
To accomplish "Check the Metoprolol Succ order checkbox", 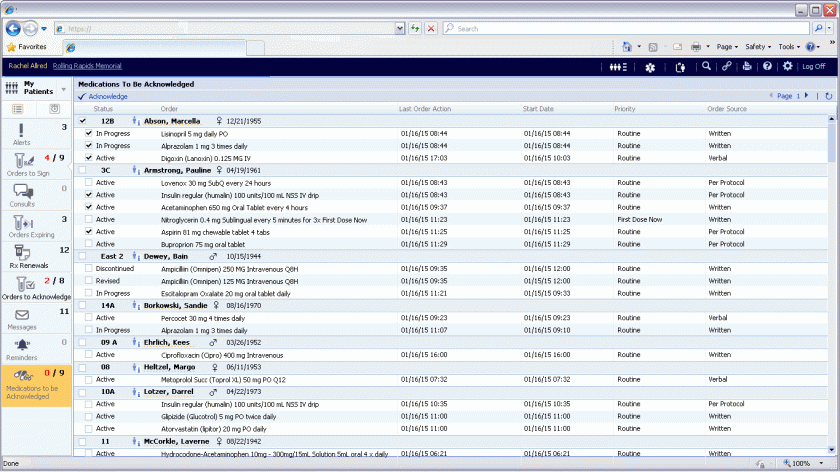I will (x=89, y=379).
